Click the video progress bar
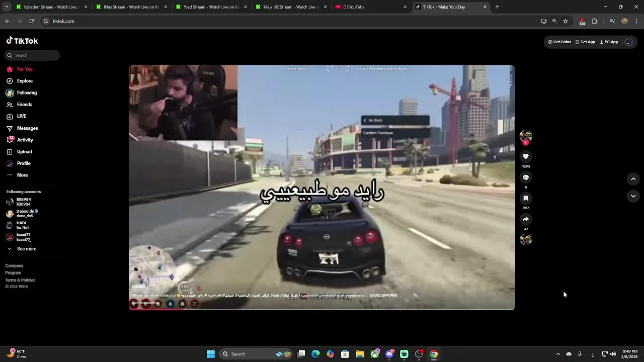 [x=322, y=309]
